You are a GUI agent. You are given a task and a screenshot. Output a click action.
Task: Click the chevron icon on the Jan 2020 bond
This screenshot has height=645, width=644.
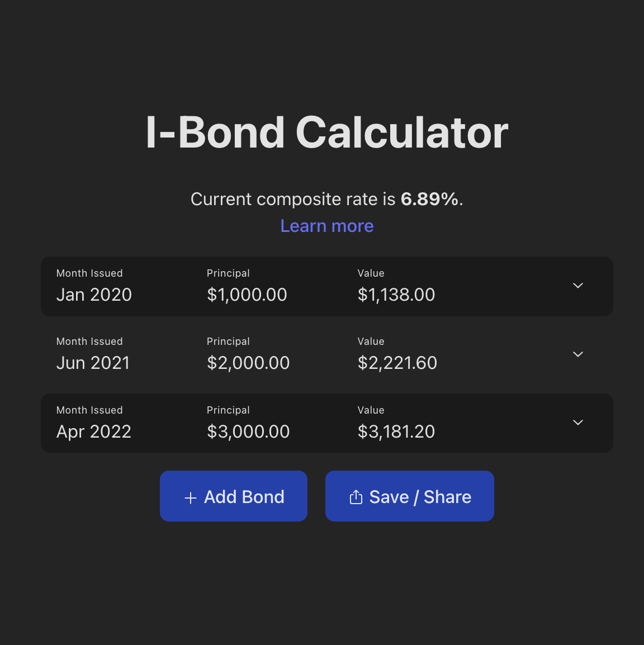[577, 286]
